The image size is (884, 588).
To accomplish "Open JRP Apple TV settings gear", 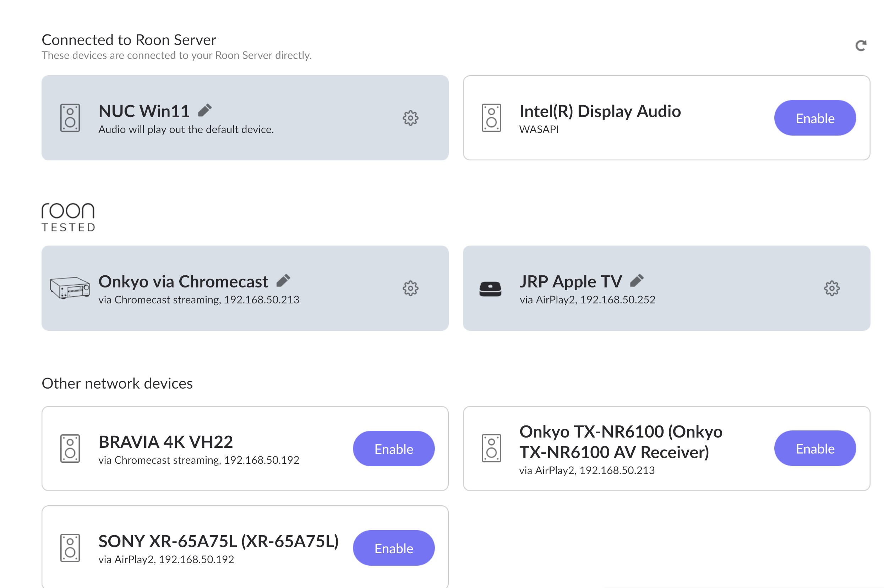I will tap(831, 288).
